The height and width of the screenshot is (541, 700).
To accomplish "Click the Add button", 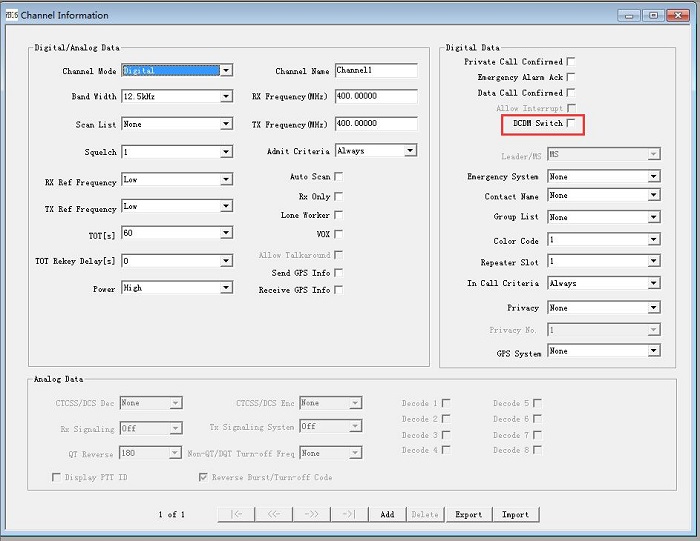I will [387, 514].
